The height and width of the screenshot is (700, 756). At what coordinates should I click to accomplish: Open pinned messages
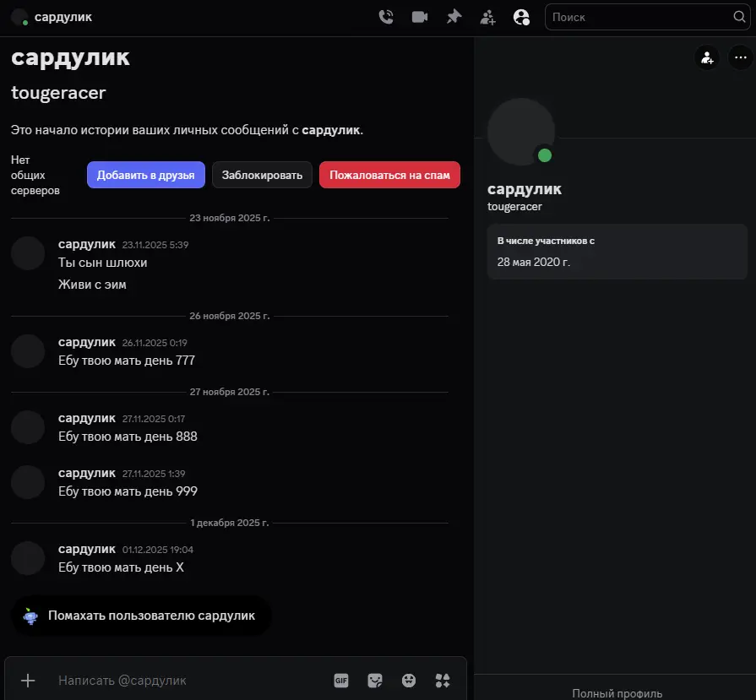454,17
